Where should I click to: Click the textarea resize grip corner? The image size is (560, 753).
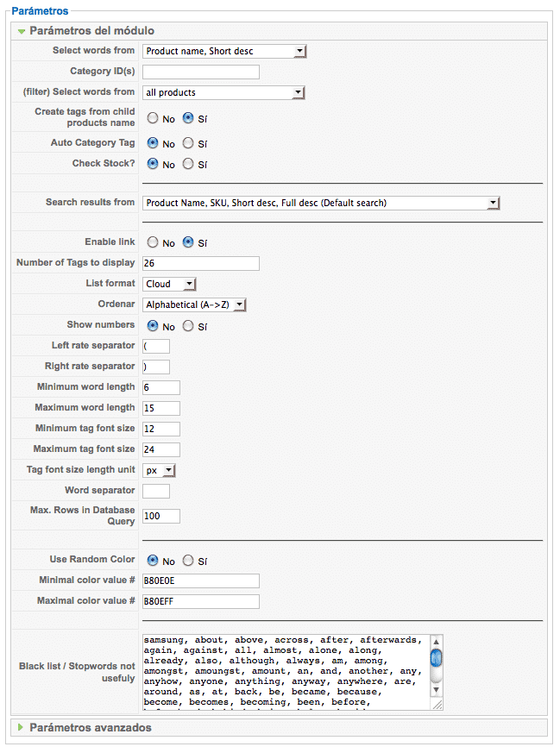[x=437, y=705]
